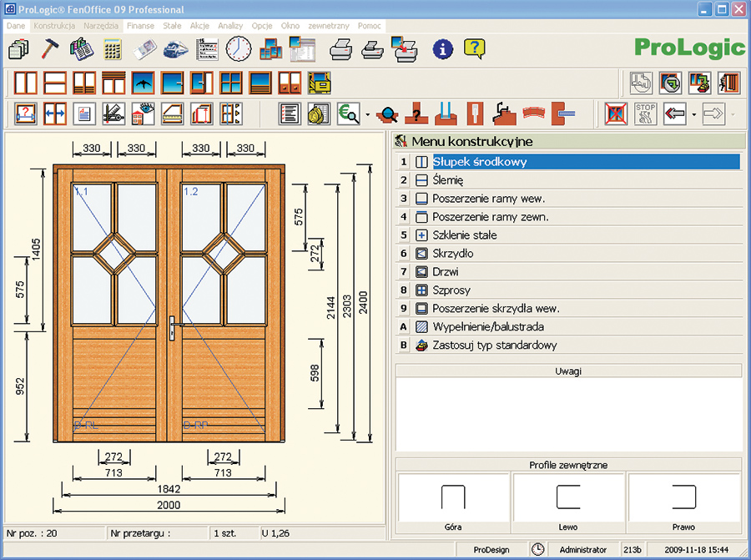751x560 pixels.
Task: Click the hammer tool icon
Action: coord(49,48)
